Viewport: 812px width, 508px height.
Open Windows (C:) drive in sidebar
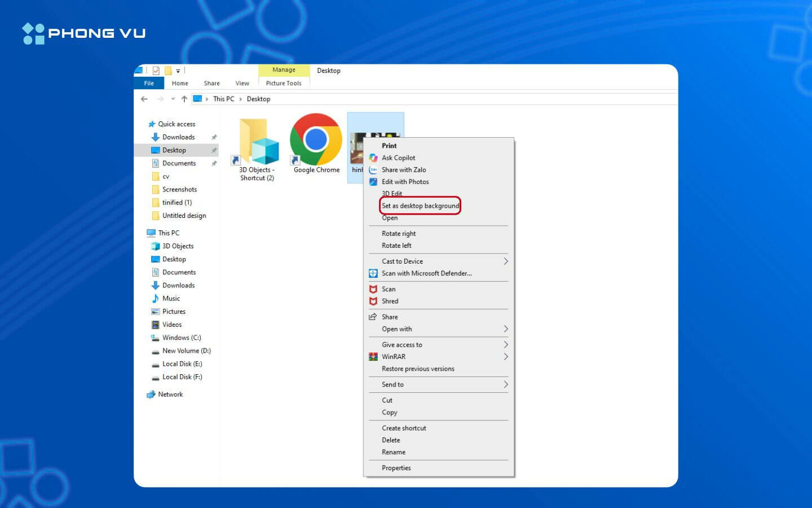point(182,338)
